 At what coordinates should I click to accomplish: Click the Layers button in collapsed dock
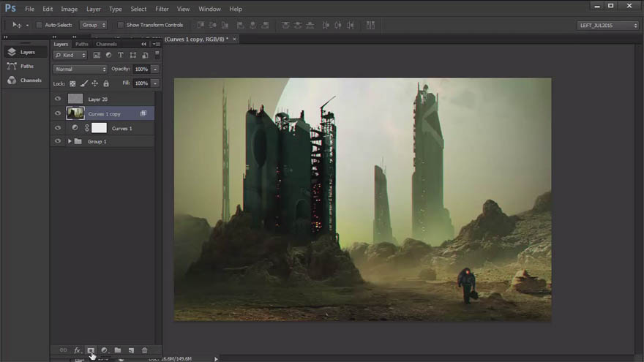[25, 52]
